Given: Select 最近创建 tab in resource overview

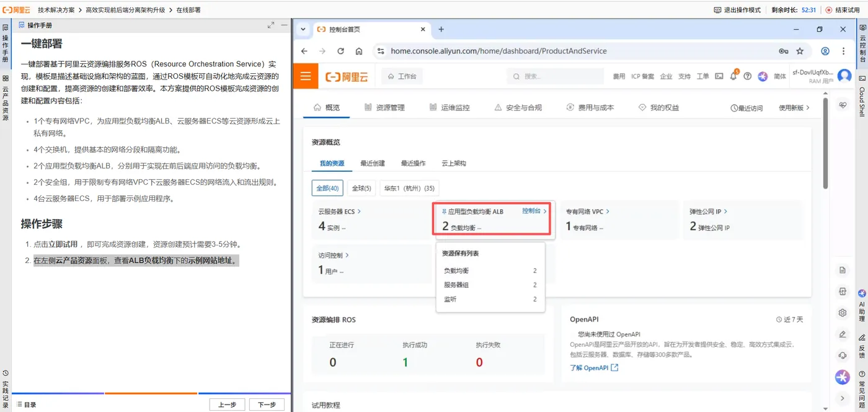Looking at the screenshot, I should pyautogui.click(x=373, y=163).
